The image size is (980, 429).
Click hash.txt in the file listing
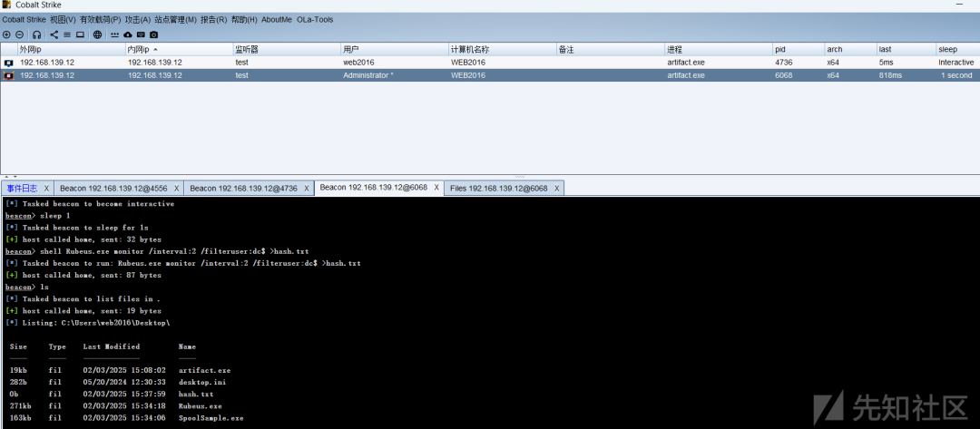tap(196, 394)
